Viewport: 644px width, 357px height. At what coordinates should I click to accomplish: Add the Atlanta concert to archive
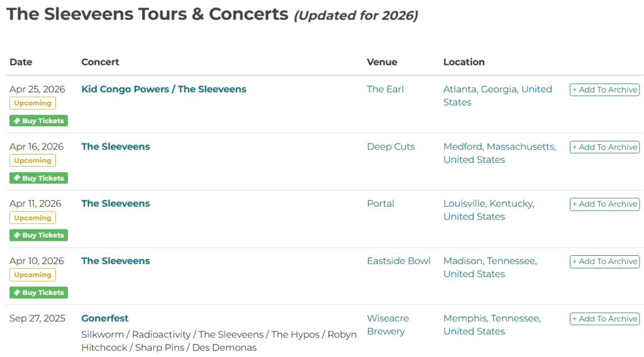click(604, 90)
